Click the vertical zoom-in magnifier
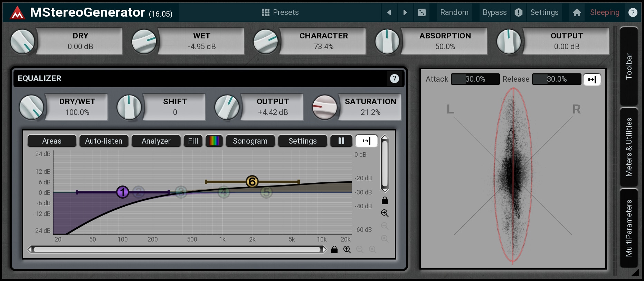Image resolution: width=644 pixels, height=281 pixels. pos(385,213)
